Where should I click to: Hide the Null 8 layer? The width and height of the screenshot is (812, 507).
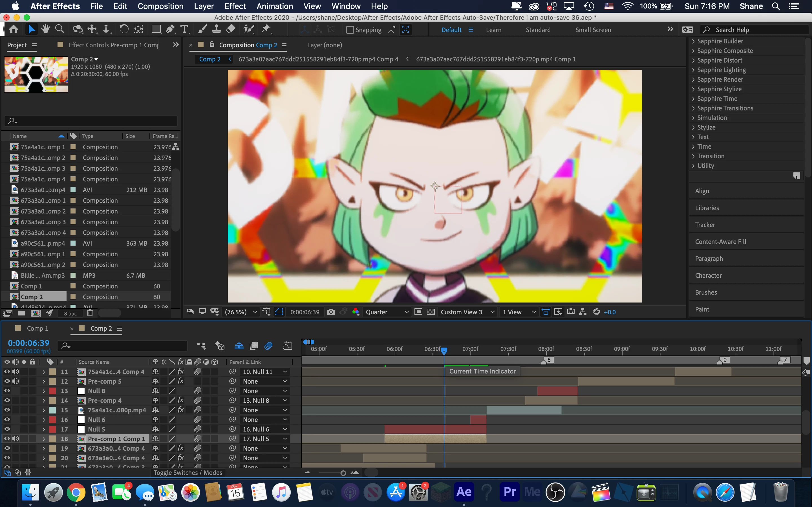click(x=7, y=391)
